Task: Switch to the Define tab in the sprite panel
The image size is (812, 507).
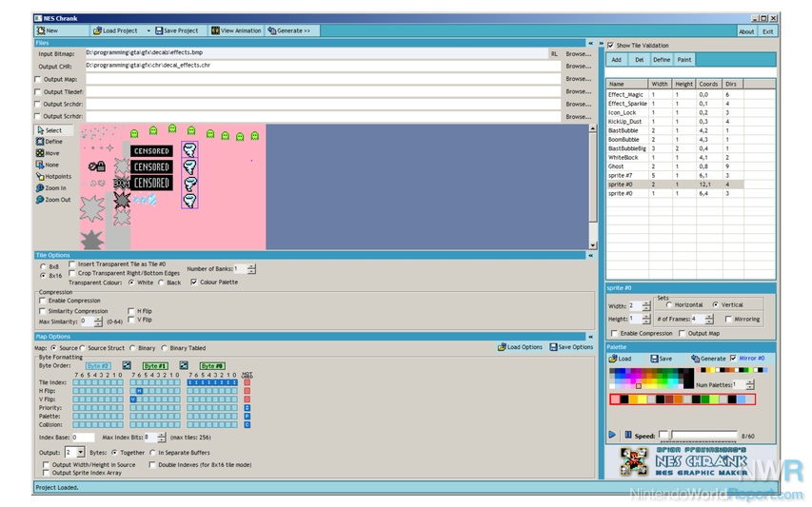Action: (662, 60)
